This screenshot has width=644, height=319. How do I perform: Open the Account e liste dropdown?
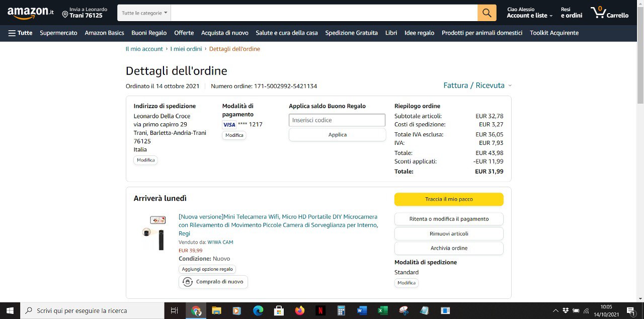(x=529, y=16)
